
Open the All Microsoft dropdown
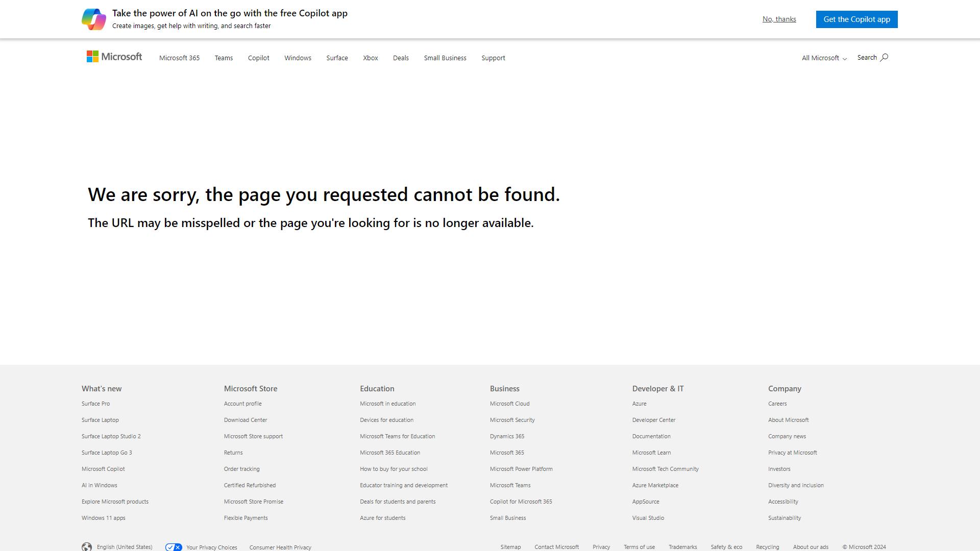(823, 58)
